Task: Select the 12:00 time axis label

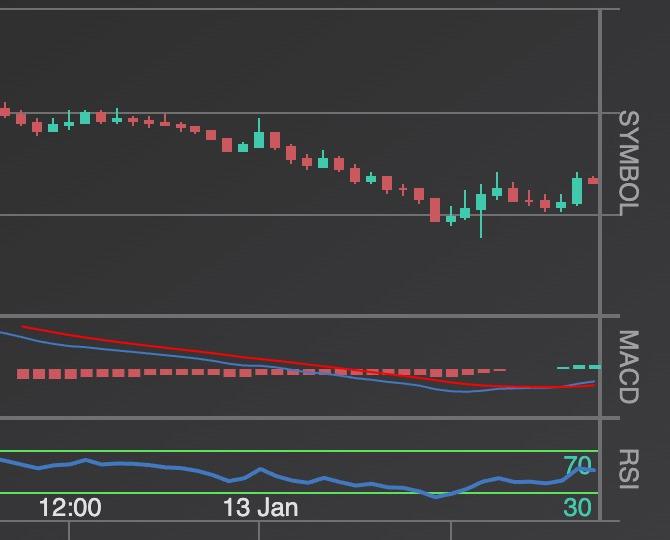Action: pyautogui.click(x=70, y=507)
